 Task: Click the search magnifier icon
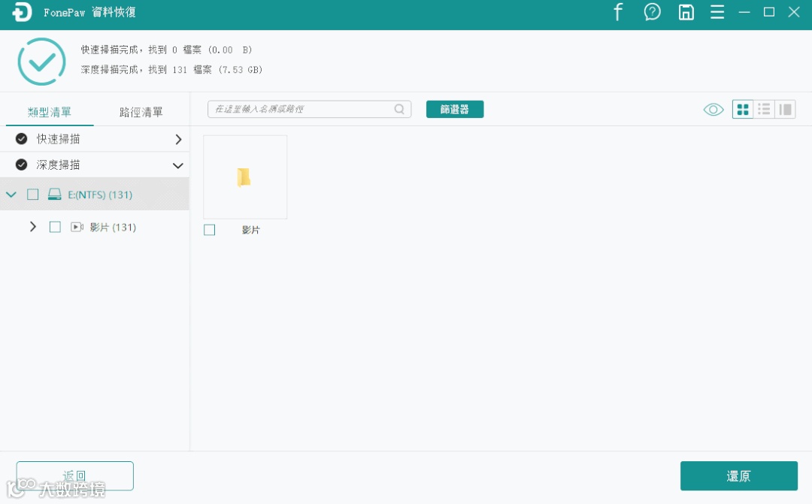pos(399,109)
